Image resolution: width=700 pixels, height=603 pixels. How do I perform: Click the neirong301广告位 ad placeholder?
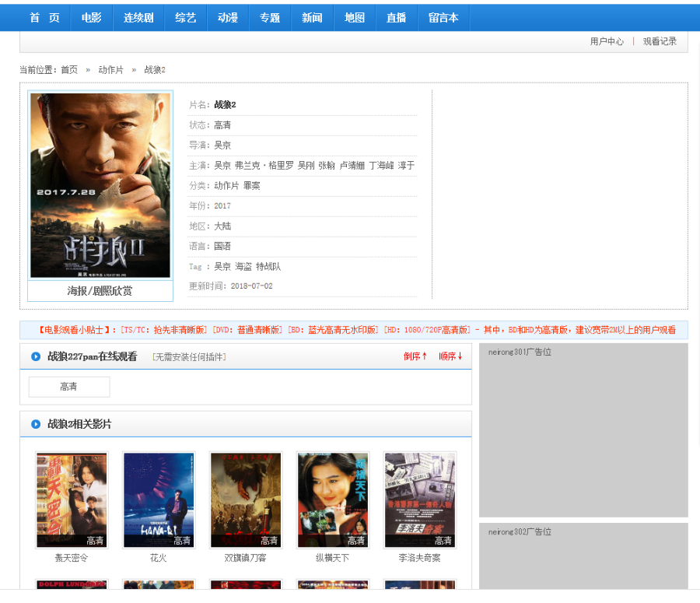[x=583, y=430]
